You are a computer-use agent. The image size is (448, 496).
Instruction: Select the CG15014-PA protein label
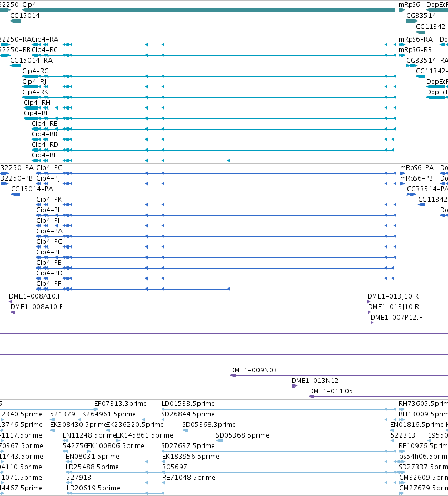[32, 189]
